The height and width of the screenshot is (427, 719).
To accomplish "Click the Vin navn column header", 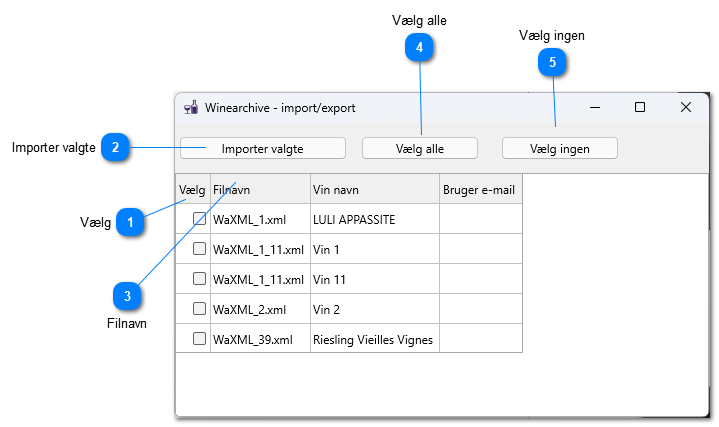I will 375,189.
